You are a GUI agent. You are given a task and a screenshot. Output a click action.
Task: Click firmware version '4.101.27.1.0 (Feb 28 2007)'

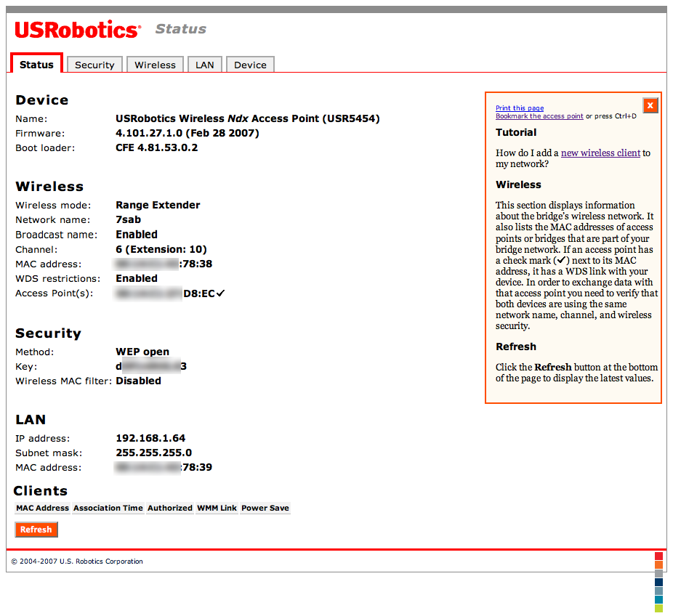187,133
